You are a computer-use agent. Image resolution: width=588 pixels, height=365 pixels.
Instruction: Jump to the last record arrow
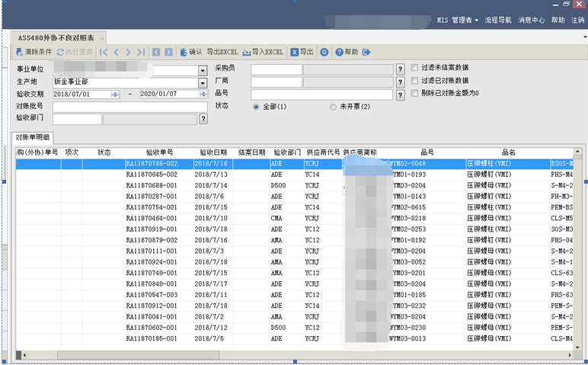click(140, 52)
